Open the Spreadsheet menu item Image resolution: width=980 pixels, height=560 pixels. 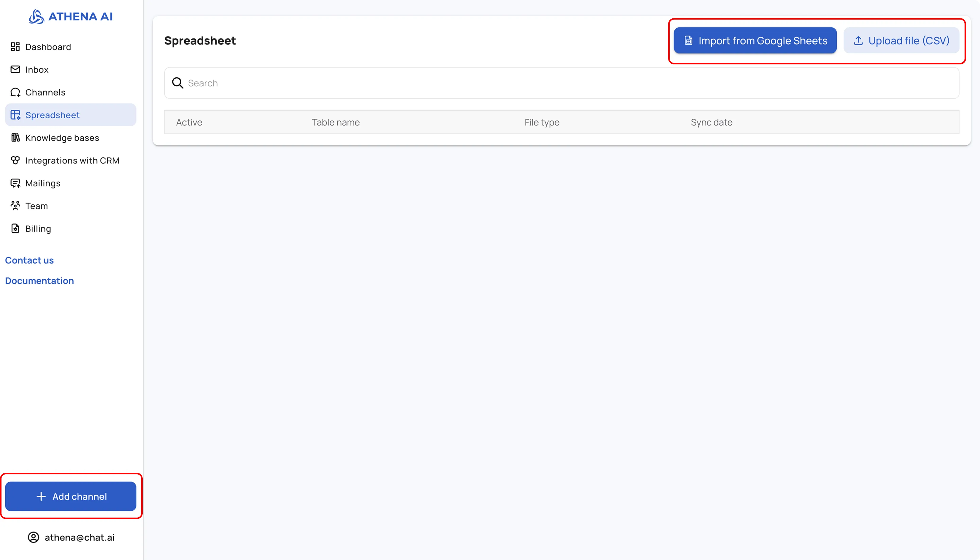pos(52,115)
